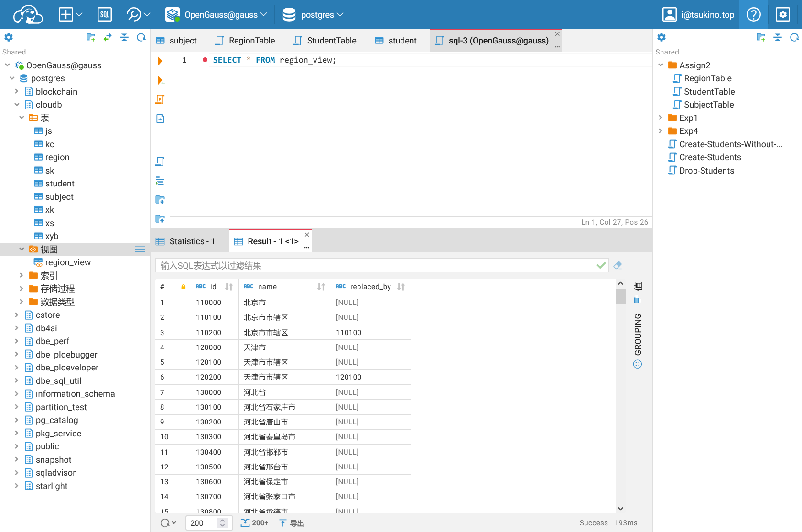
Task: Open the postgres database dropdown
Action: click(314, 14)
